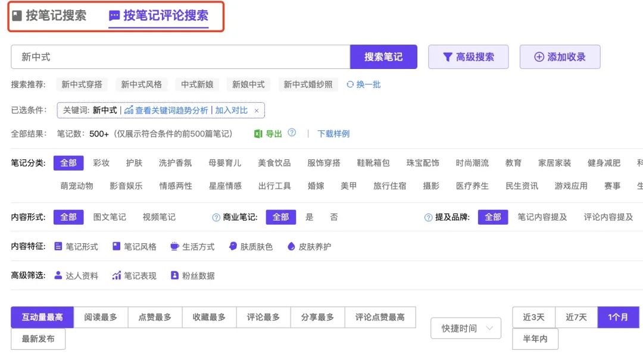Screen dimensions: 643x364
Task: Open the help tooltip beside 导出
Action: [290, 134]
